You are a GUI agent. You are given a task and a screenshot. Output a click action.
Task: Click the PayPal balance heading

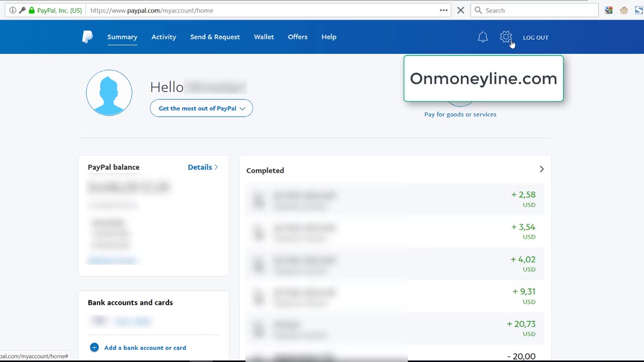coord(114,167)
